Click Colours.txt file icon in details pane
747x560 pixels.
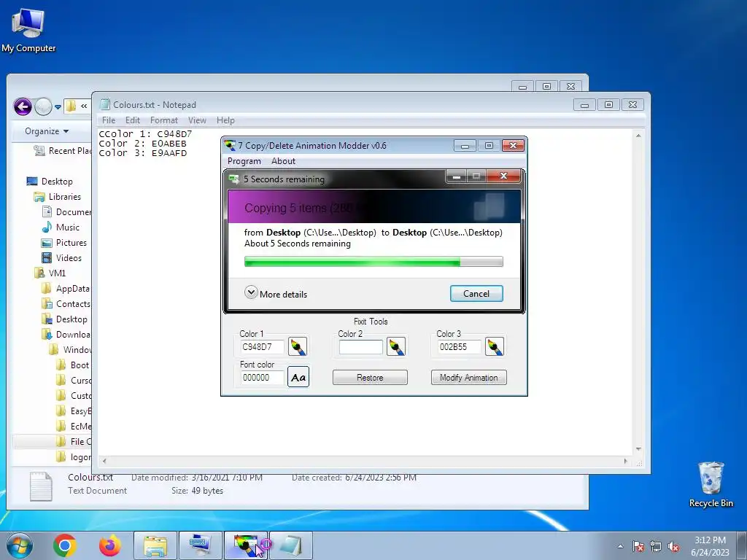(41, 486)
